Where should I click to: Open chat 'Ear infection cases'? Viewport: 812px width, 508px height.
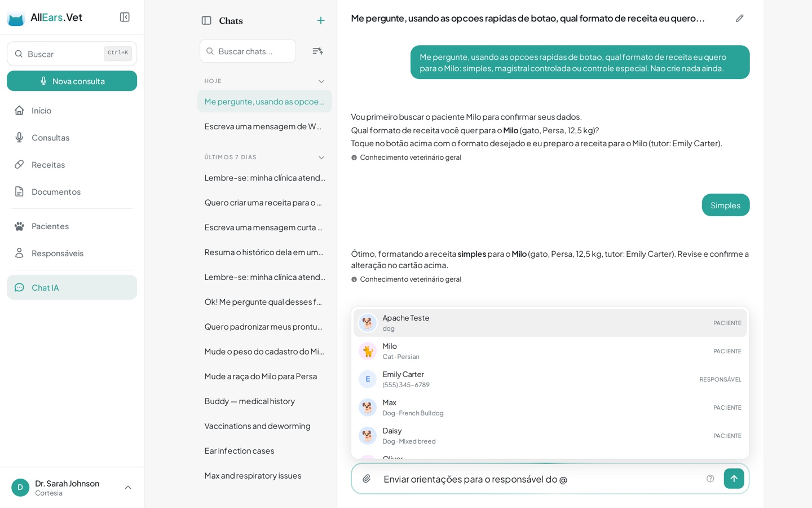(x=264, y=450)
